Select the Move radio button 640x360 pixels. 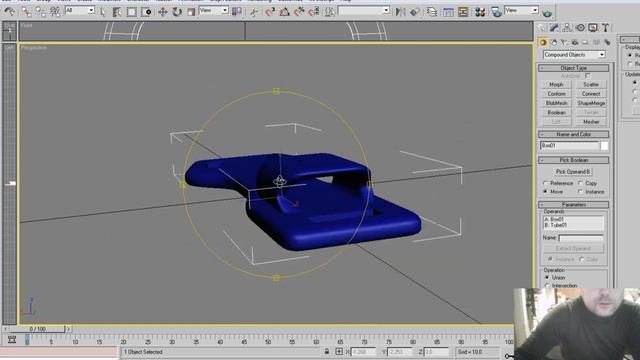545,191
